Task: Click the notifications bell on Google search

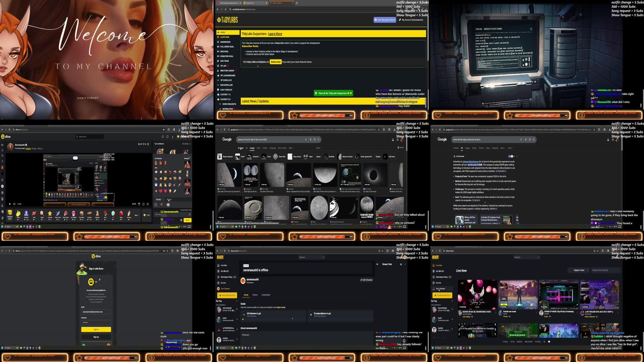Action: [393, 139]
